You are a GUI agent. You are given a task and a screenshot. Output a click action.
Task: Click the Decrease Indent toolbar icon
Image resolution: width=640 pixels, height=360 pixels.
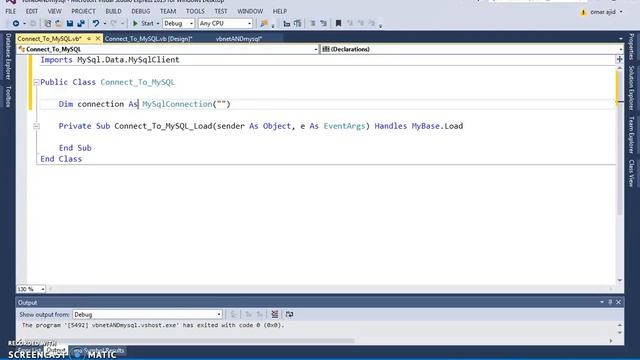click(x=287, y=24)
